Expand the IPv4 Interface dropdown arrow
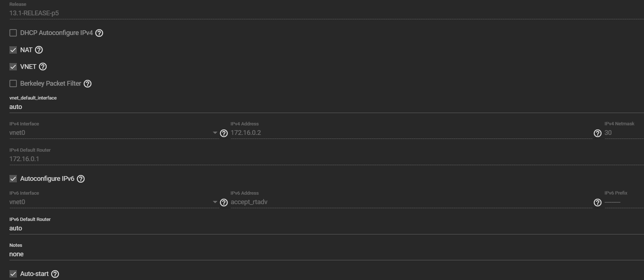The height and width of the screenshot is (280, 644). click(x=215, y=133)
